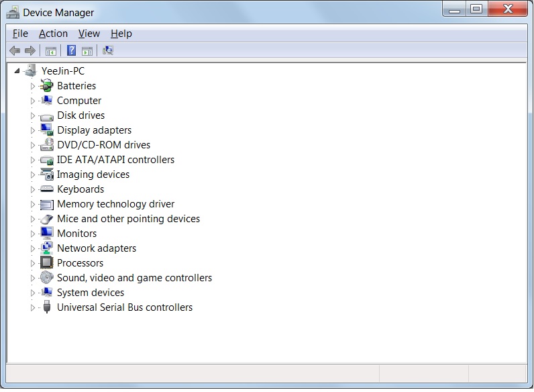Click the Show/Hide Action Pane toolbar icon

pos(87,51)
